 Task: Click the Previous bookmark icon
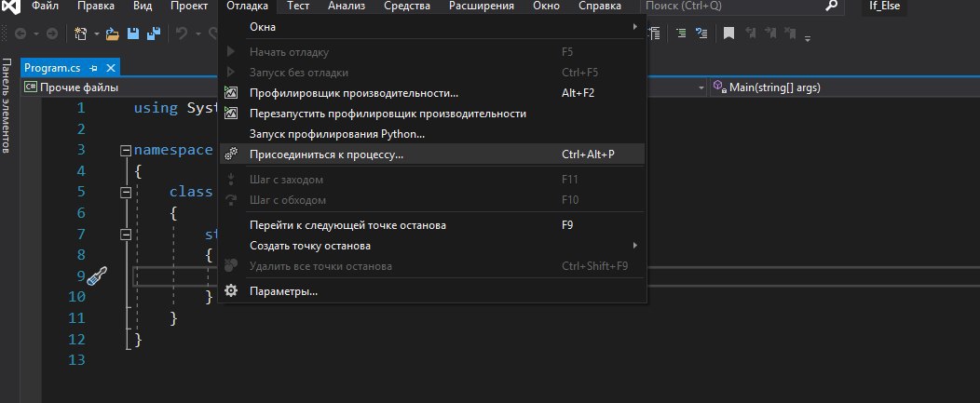click(750, 34)
